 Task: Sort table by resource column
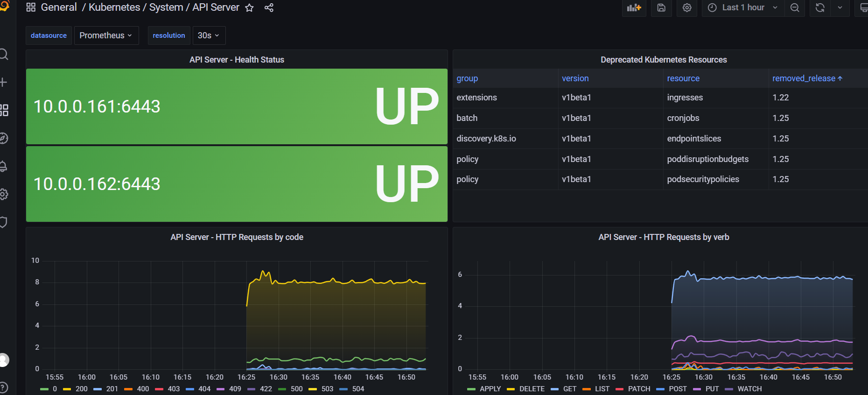(x=683, y=78)
